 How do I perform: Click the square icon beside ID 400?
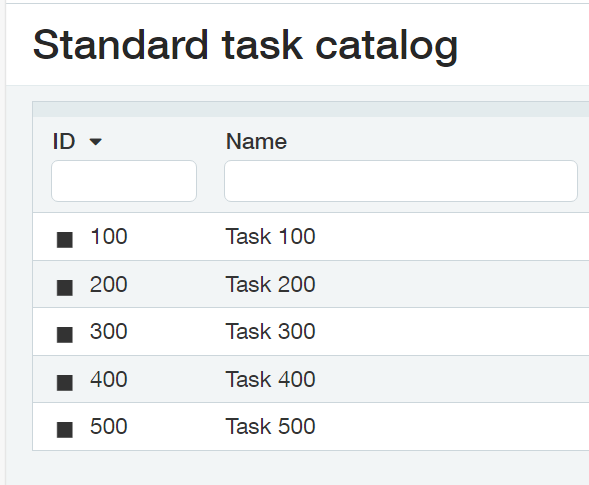[x=65, y=383]
